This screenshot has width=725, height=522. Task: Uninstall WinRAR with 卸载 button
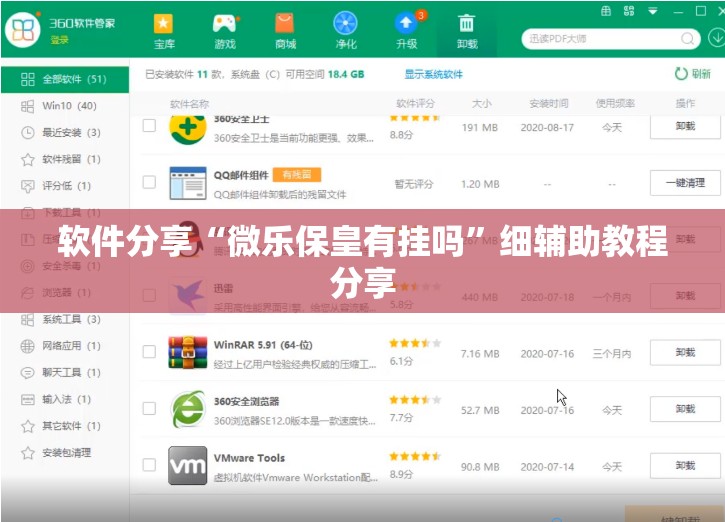685,353
